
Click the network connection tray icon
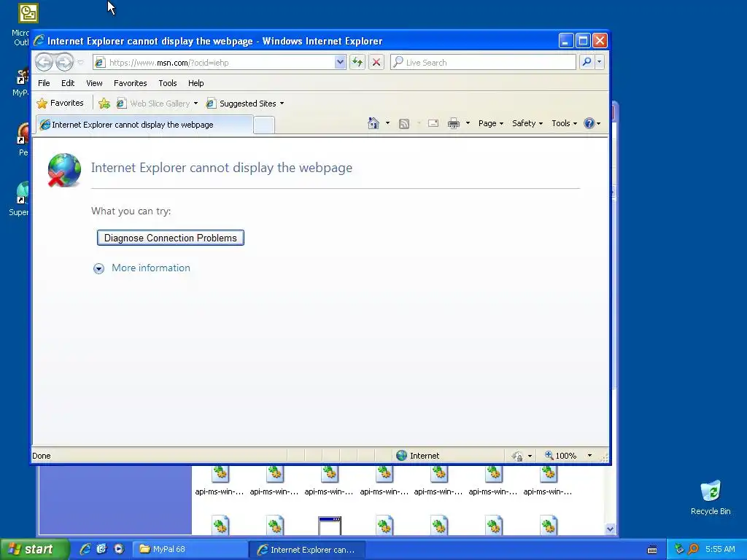(679, 549)
